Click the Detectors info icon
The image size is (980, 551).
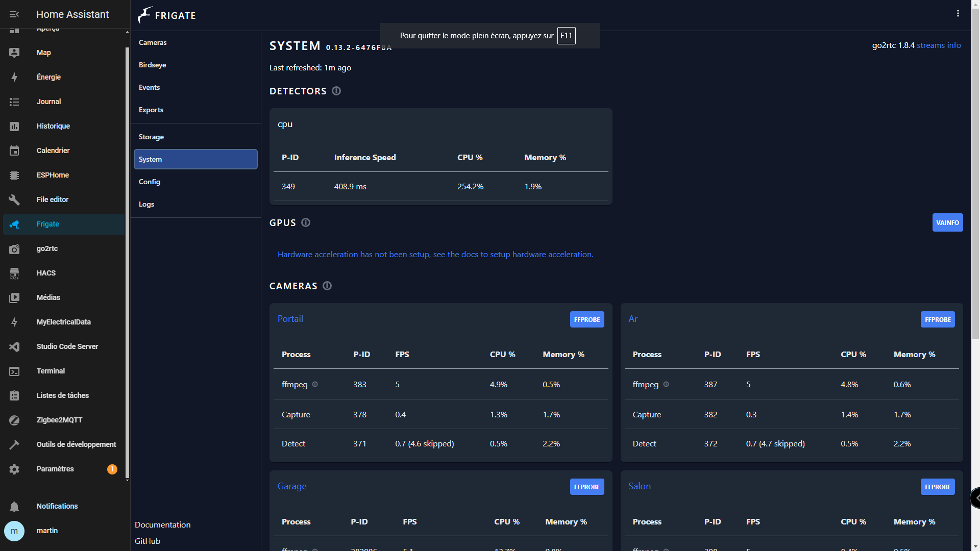pos(336,91)
